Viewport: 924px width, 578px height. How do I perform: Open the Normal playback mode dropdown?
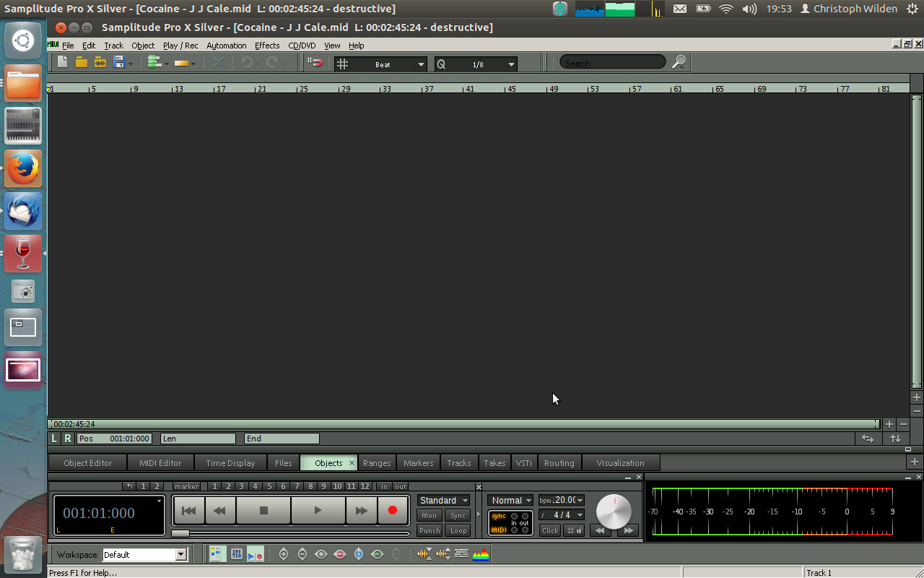[510, 500]
